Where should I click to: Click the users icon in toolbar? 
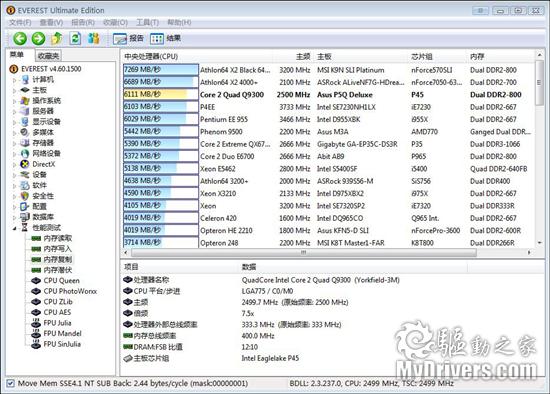coord(93,38)
